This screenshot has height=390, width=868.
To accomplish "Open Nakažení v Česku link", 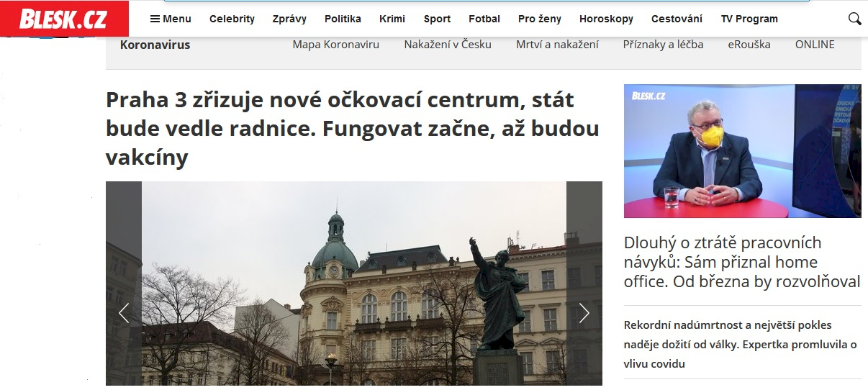I will (x=448, y=45).
